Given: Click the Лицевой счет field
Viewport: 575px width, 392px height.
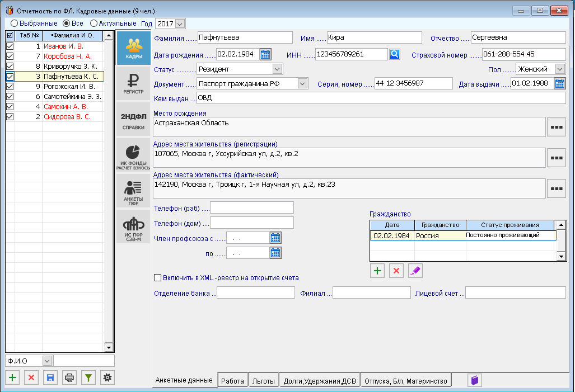Looking at the screenshot, I should point(515,292).
